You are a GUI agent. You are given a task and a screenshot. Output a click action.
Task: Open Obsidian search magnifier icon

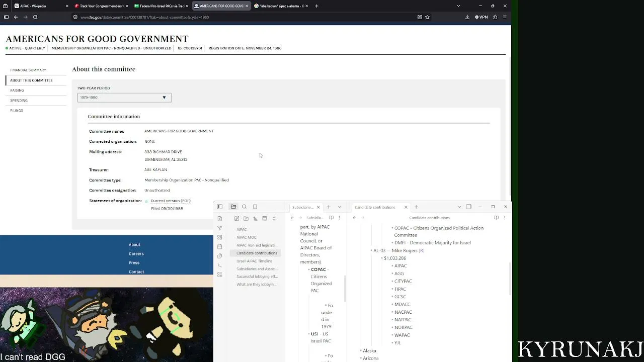tap(245, 207)
